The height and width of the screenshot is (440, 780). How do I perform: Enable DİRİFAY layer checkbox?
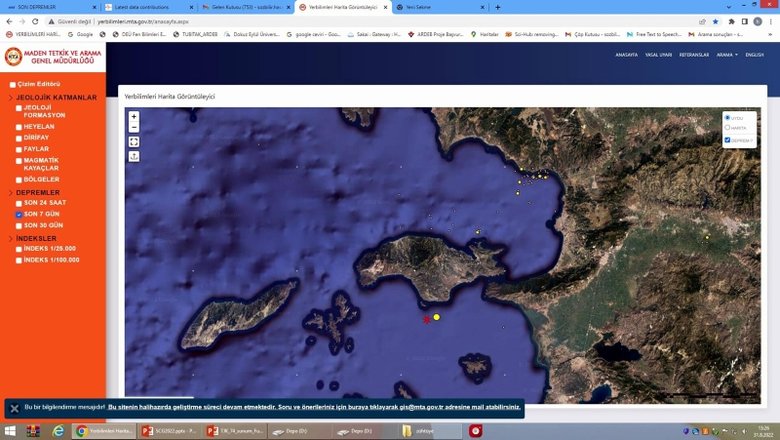click(19, 138)
